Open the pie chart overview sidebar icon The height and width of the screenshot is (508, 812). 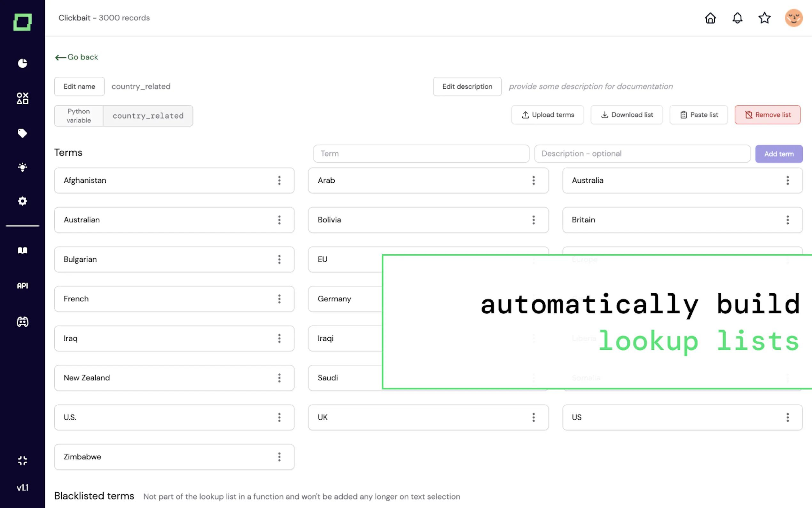click(22, 63)
